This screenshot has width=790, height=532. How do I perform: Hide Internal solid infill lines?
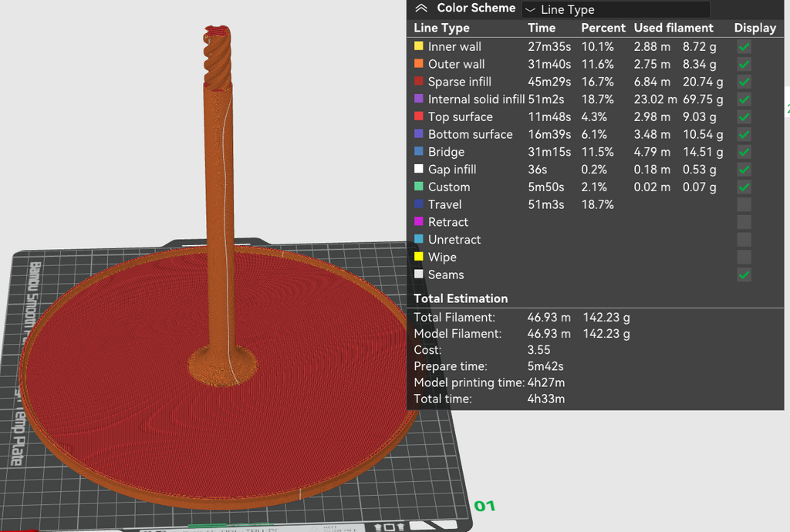744,99
